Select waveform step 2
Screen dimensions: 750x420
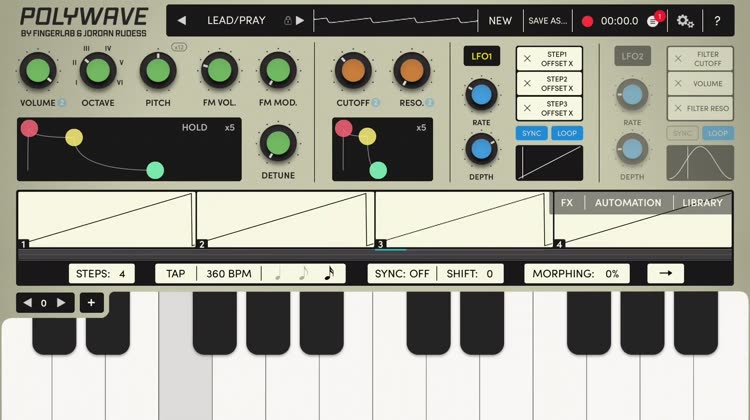(x=286, y=220)
